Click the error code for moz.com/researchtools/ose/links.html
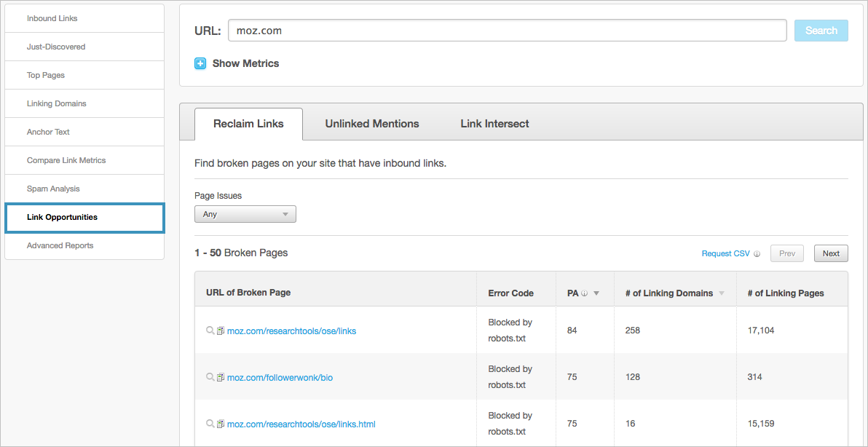The height and width of the screenshot is (447, 868). 510,424
